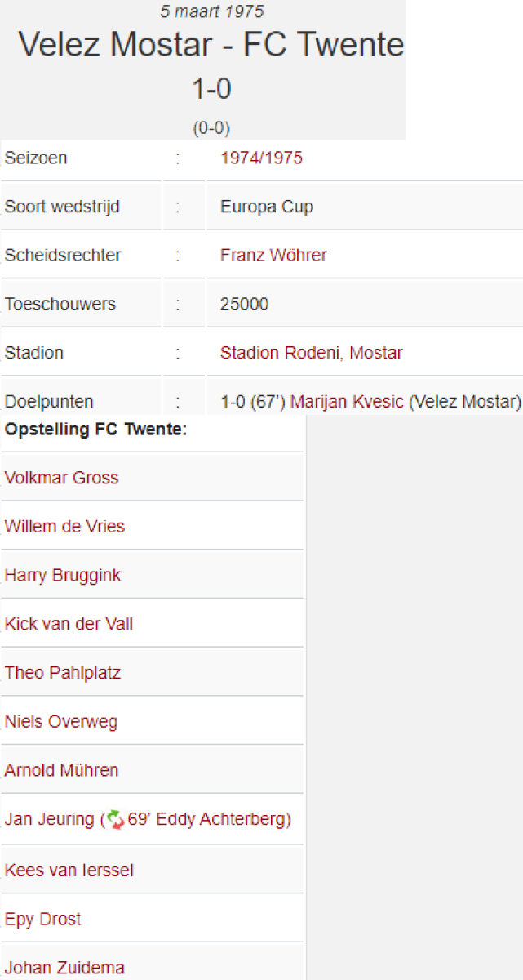Viewport: 523px width, 980px height.
Task: Click the Stadion Rodeni, Mostar link
Action: (311, 354)
